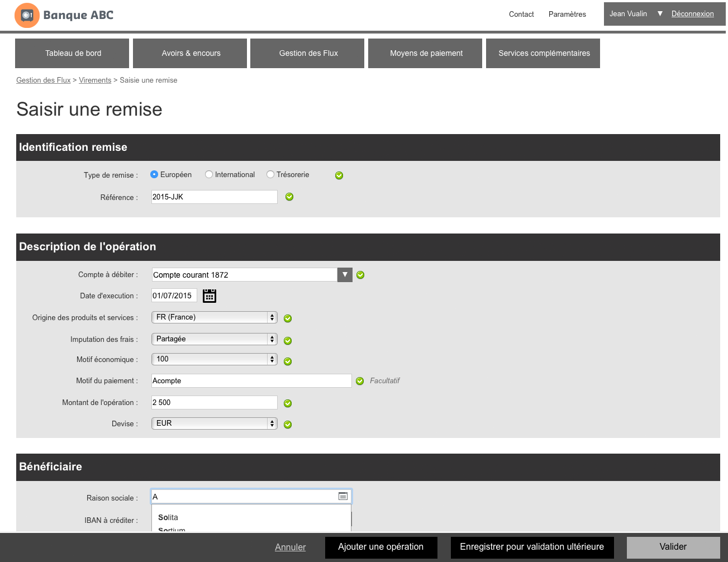Click the Valider button
This screenshot has width=728, height=562.
(x=673, y=547)
